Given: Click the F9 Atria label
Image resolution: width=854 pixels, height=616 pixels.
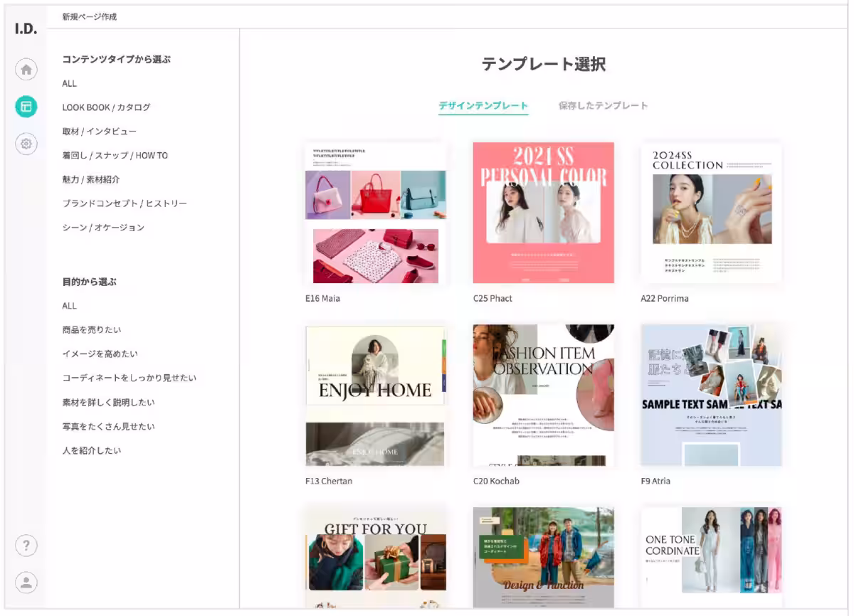Looking at the screenshot, I should pyautogui.click(x=655, y=481).
